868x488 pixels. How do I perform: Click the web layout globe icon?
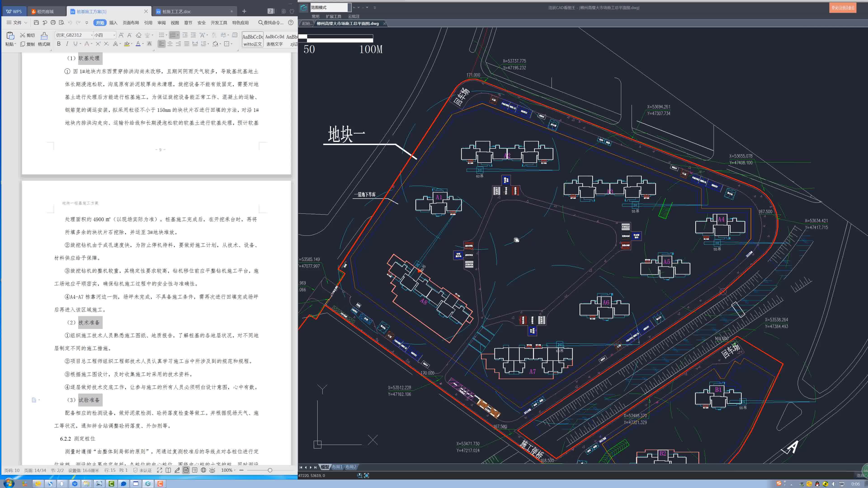coord(203,470)
